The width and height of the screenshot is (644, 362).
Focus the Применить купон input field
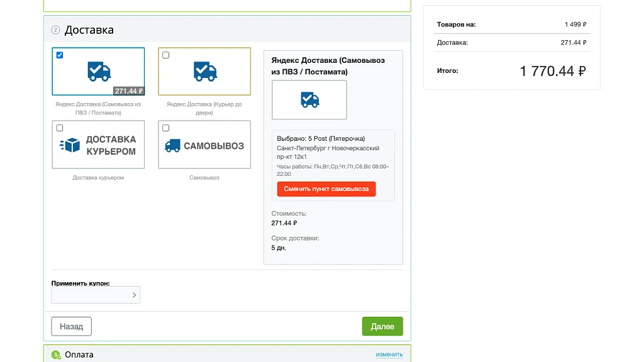pos(96,295)
